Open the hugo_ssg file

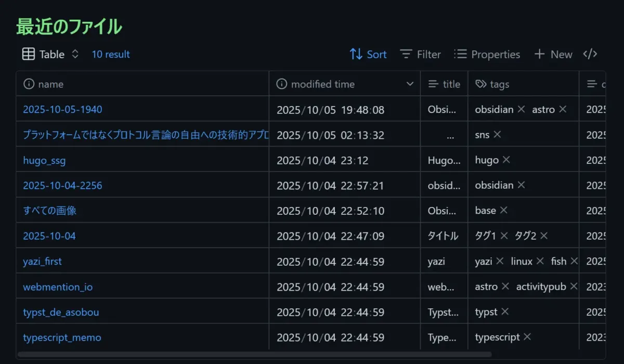[x=44, y=160]
